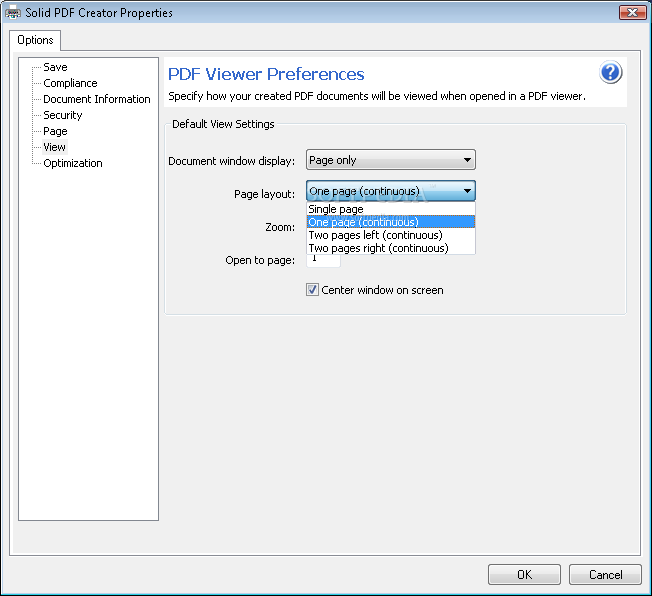Screen dimensions: 652x596
Task: Click the Open to page: label
Action: [x=260, y=260]
